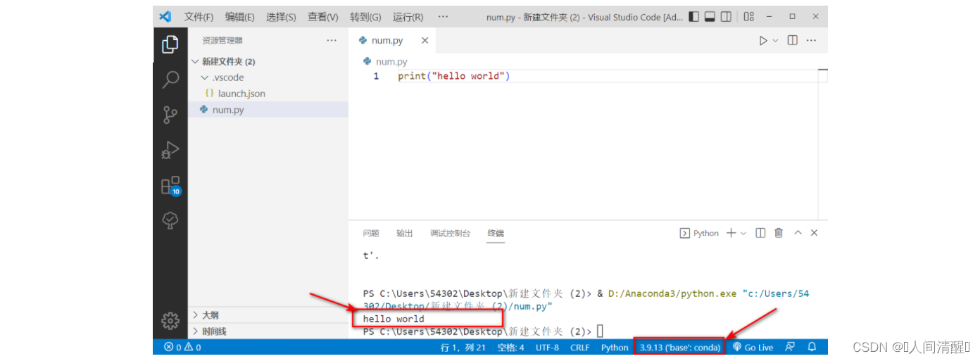Open launch.json in the file tree
The width and height of the screenshot is (980, 361).
click(241, 94)
